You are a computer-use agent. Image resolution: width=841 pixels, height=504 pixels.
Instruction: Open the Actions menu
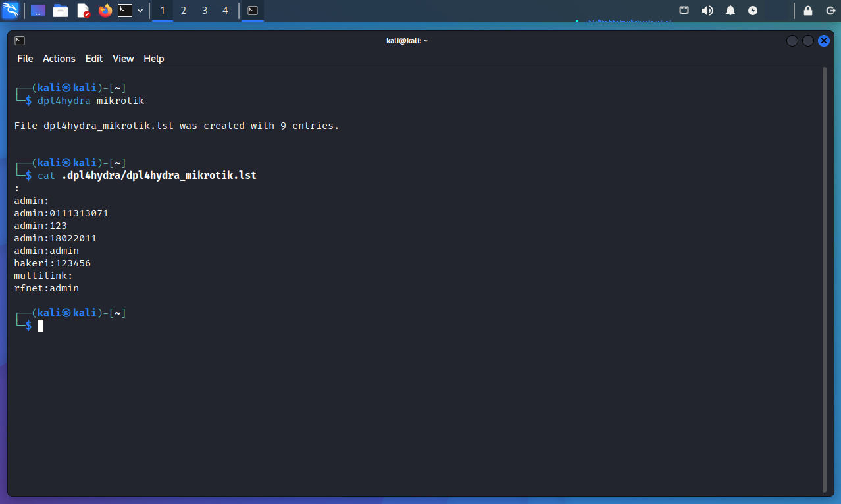coord(59,59)
